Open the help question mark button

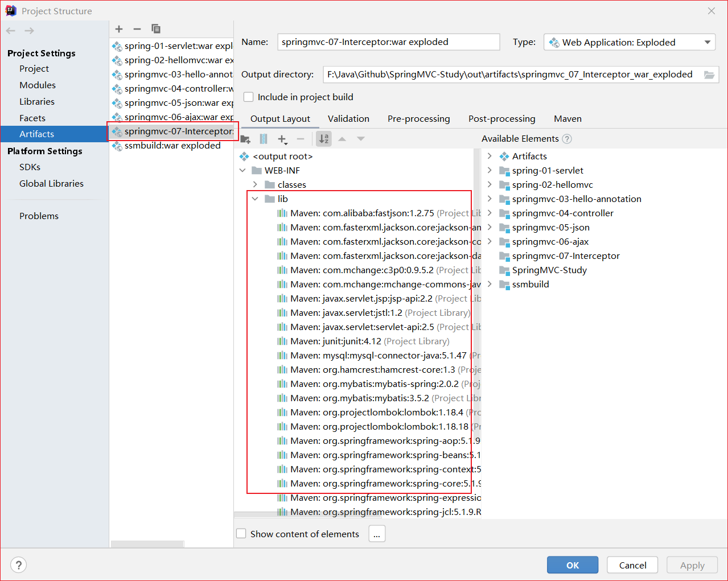click(19, 564)
